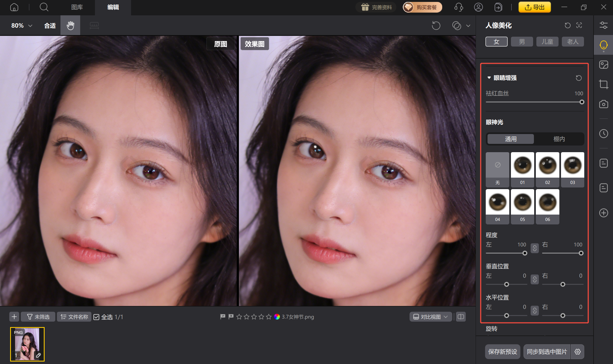Select the hand pan tool
613x364 pixels.
(70, 25)
